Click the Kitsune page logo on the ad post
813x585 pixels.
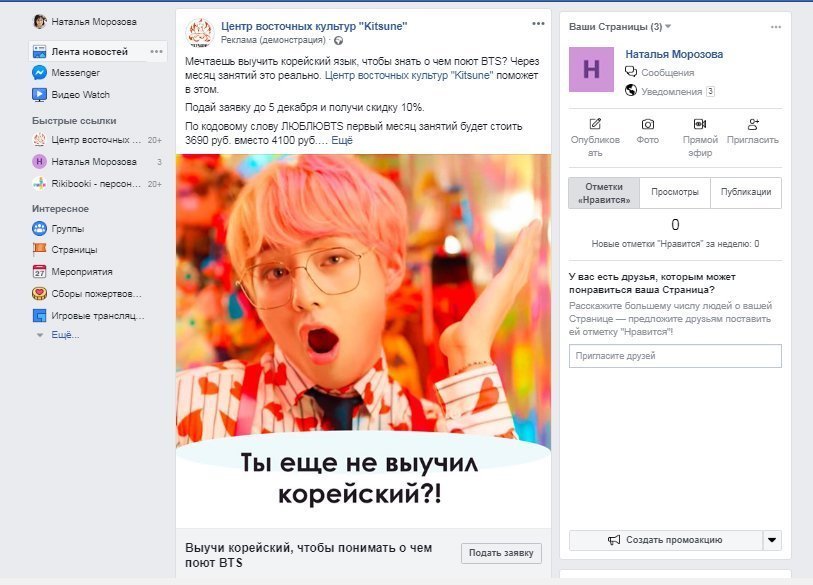200,33
